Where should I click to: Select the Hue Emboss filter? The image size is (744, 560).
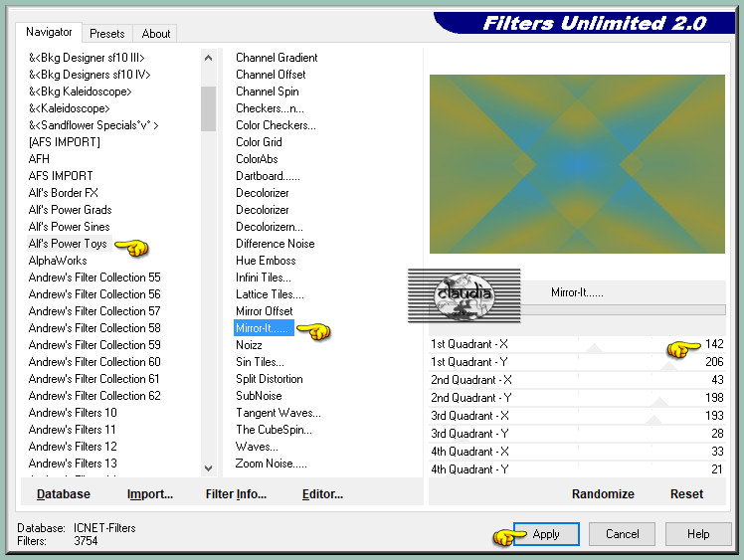coord(266,261)
